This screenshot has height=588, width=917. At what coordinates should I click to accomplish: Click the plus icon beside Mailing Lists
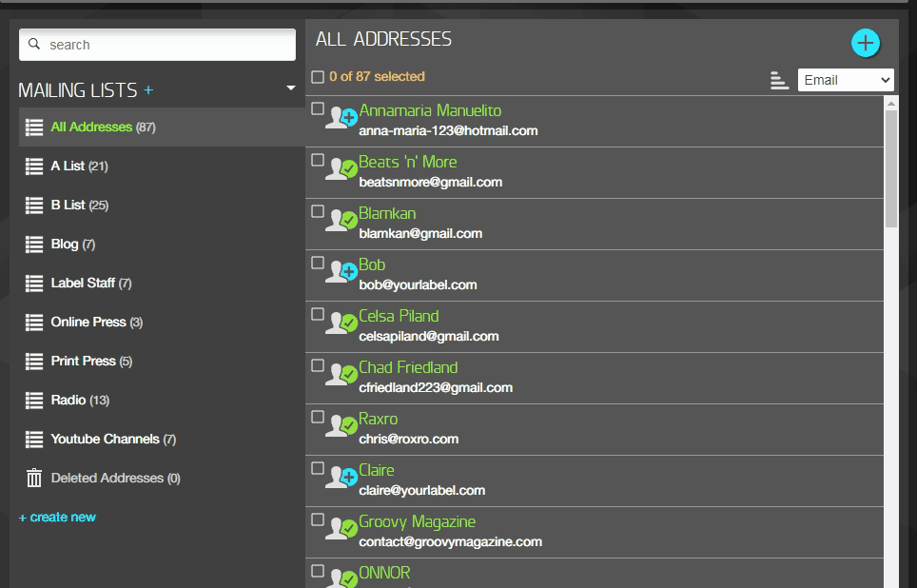click(x=148, y=90)
